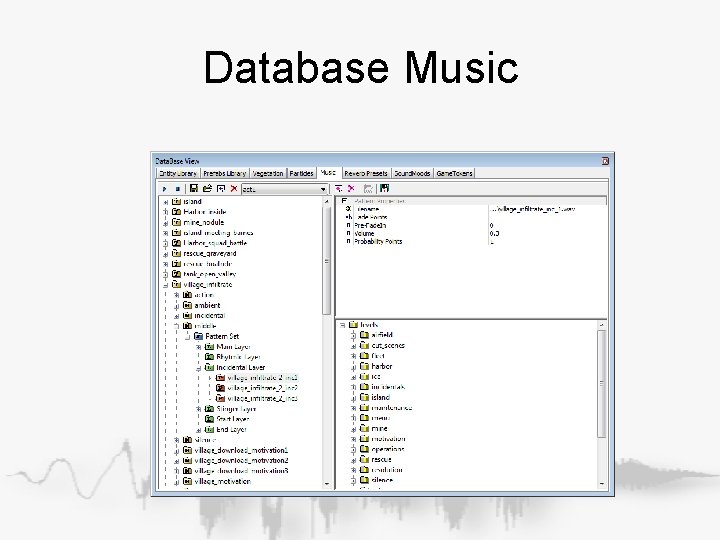The height and width of the screenshot is (540, 720).
Task: Select the tank_open_valley tree item
Action: pyautogui.click(x=209, y=274)
